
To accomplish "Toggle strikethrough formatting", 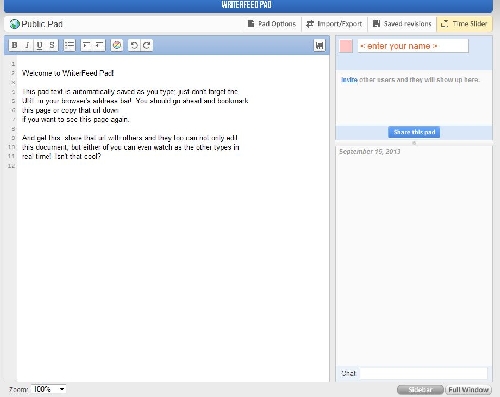I will (52, 45).
